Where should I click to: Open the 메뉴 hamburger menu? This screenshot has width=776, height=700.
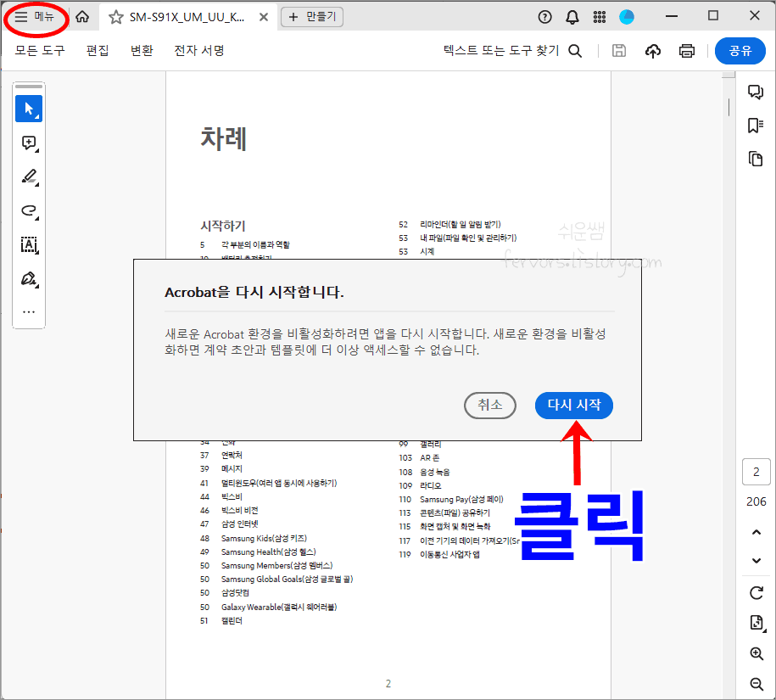pos(36,15)
